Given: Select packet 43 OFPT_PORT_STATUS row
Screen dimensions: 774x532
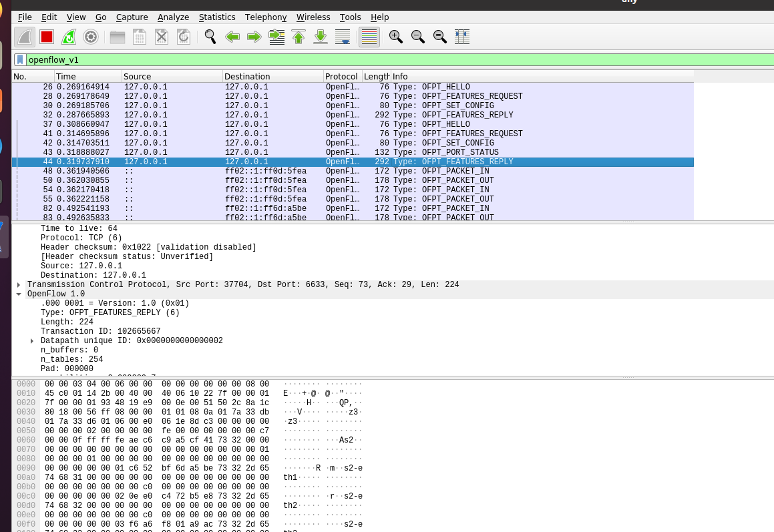Looking at the screenshot, I should [353, 152].
